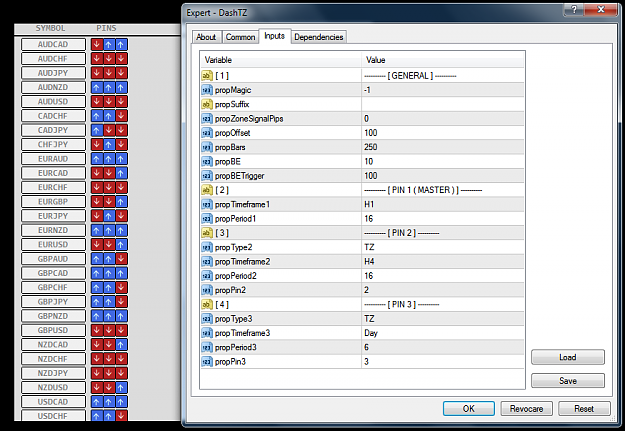Edit the empty propSuffix value field

point(443,104)
